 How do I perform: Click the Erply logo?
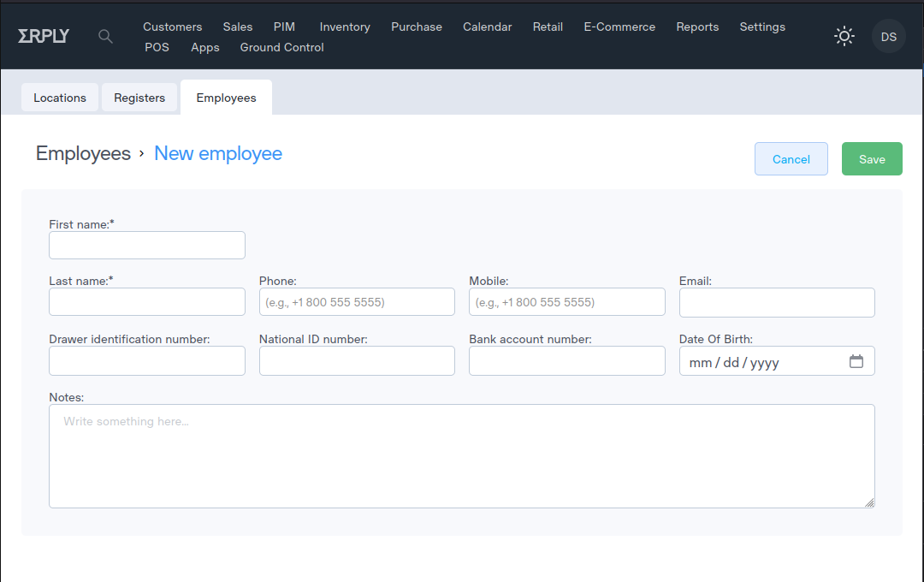click(x=44, y=36)
